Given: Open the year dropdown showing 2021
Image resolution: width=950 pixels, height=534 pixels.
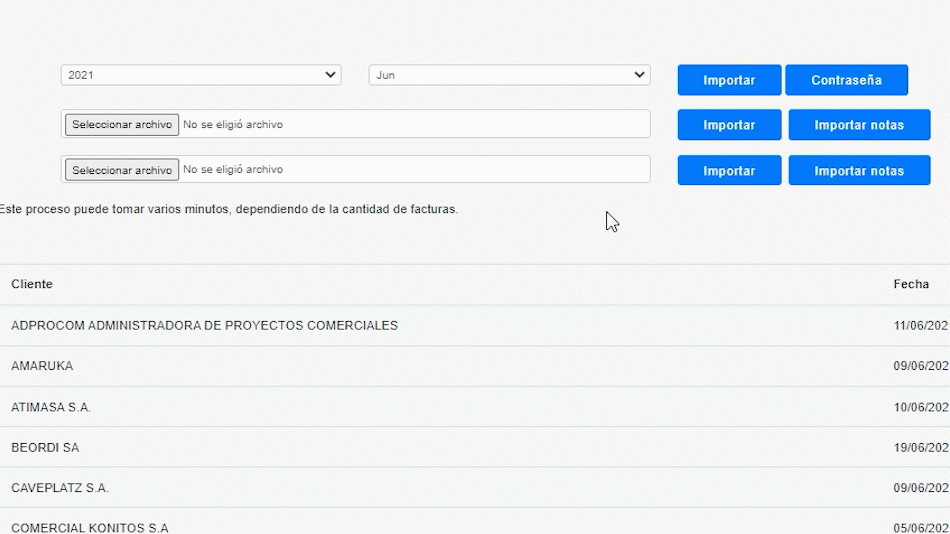Looking at the screenshot, I should [200, 75].
